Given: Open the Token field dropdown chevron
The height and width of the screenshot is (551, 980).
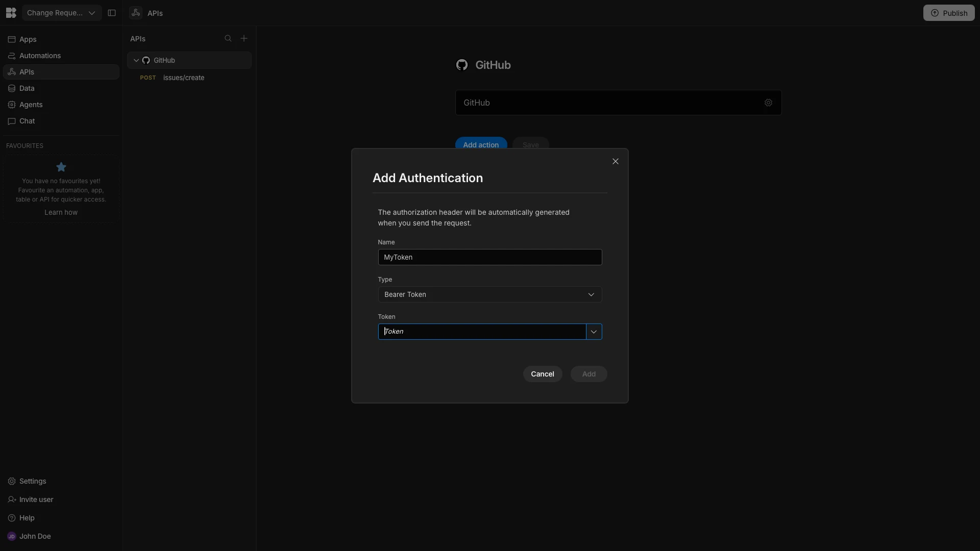Looking at the screenshot, I should 593,332.
